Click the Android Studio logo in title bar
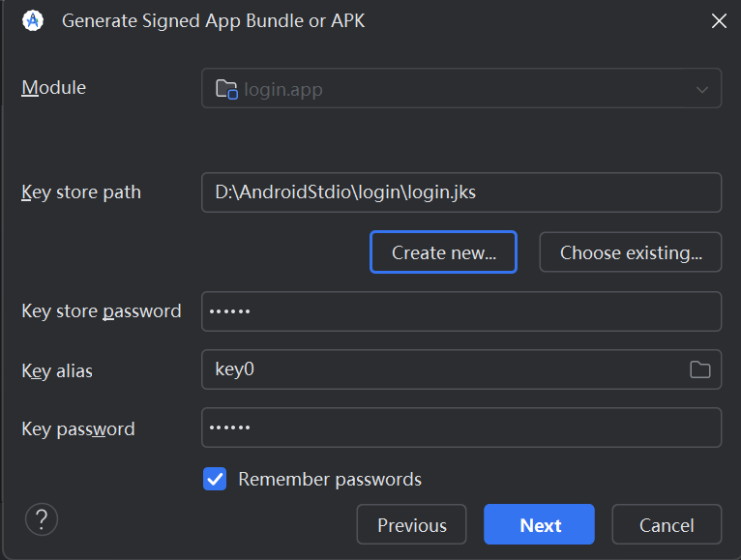The image size is (741, 560). point(32,20)
